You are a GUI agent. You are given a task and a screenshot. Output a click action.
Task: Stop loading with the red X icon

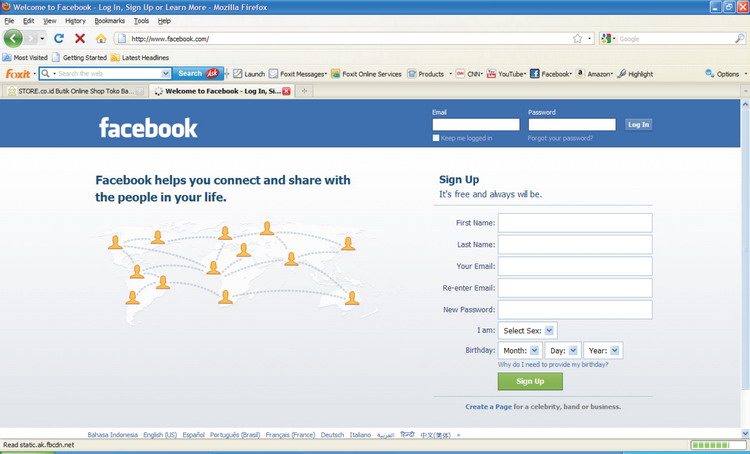click(x=80, y=38)
